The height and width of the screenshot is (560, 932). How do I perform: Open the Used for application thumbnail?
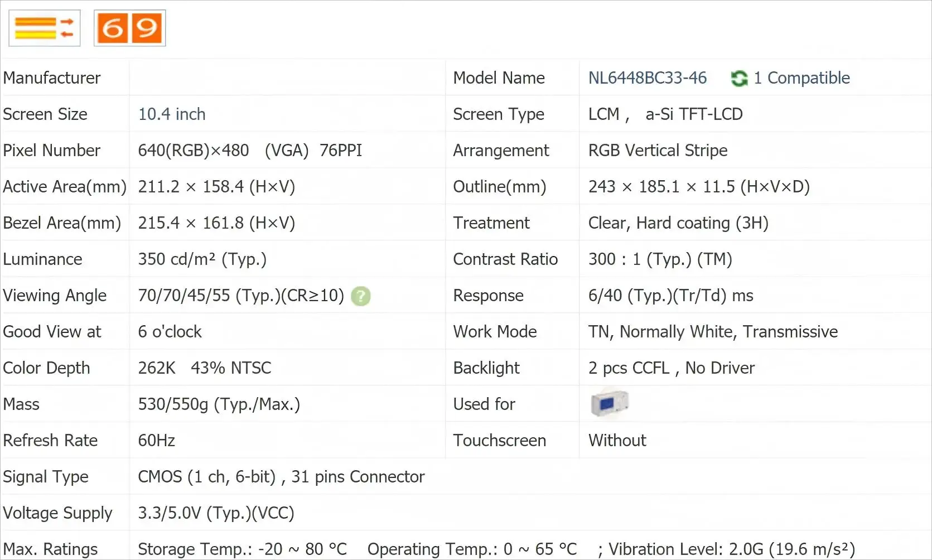tap(610, 403)
